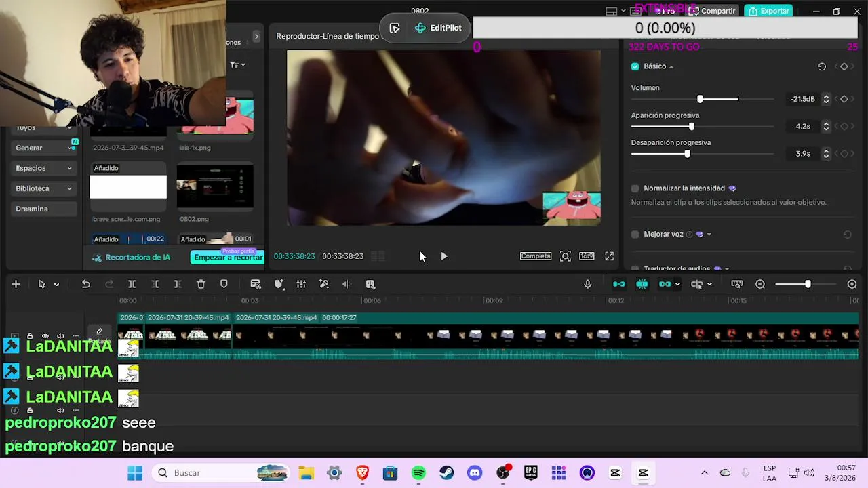Toggle the track lock icon
This screenshot has height=488, width=868.
(x=30, y=336)
